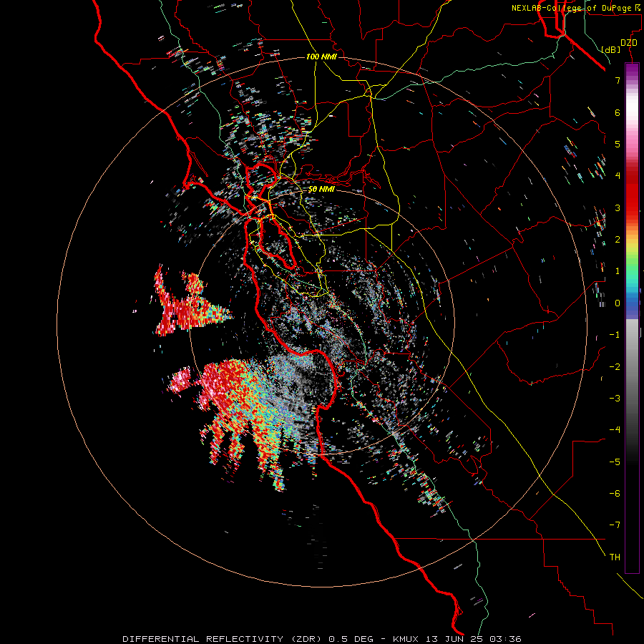Click the "100 NMI" range ring label
This screenshot has height=644, width=644.
pyautogui.click(x=321, y=57)
